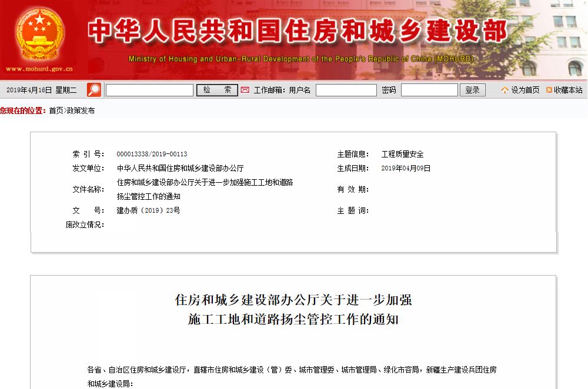Select index number 000013338/2019-00113
The image size is (588, 389).
point(152,154)
